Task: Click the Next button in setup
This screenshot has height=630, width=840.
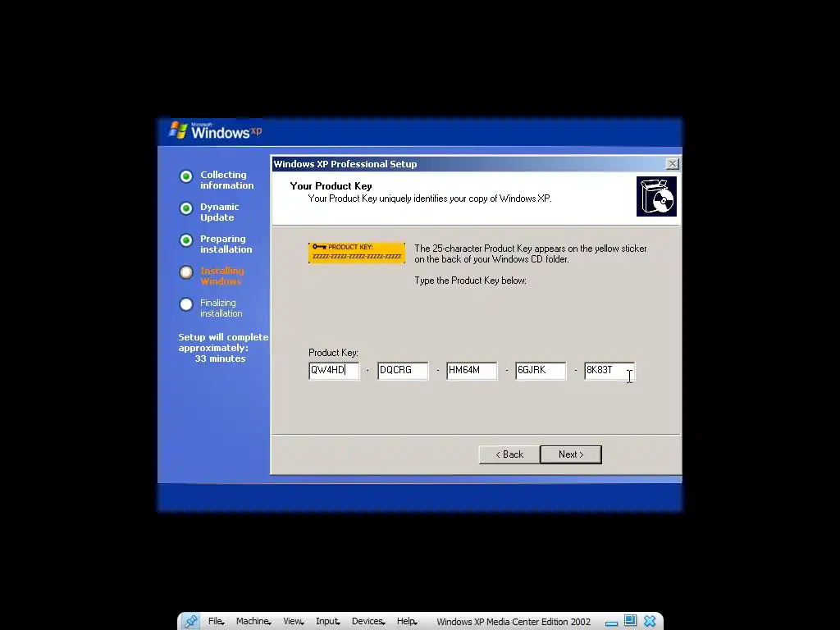Action: (571, 454)
